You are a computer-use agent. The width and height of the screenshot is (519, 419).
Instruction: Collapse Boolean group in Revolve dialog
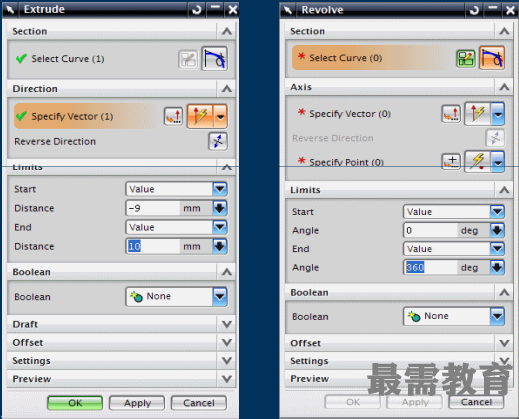pyautogui.click(x=504, y=292)
